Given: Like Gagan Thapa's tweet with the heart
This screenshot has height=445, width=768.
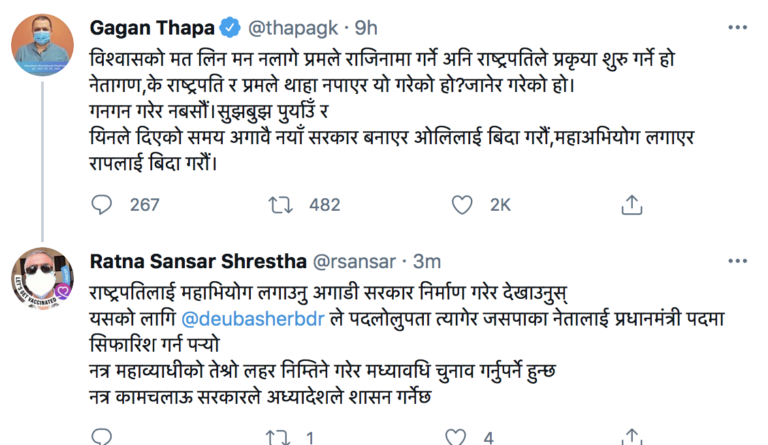Looking at the screenshot, I should click(x=462, y=205).
